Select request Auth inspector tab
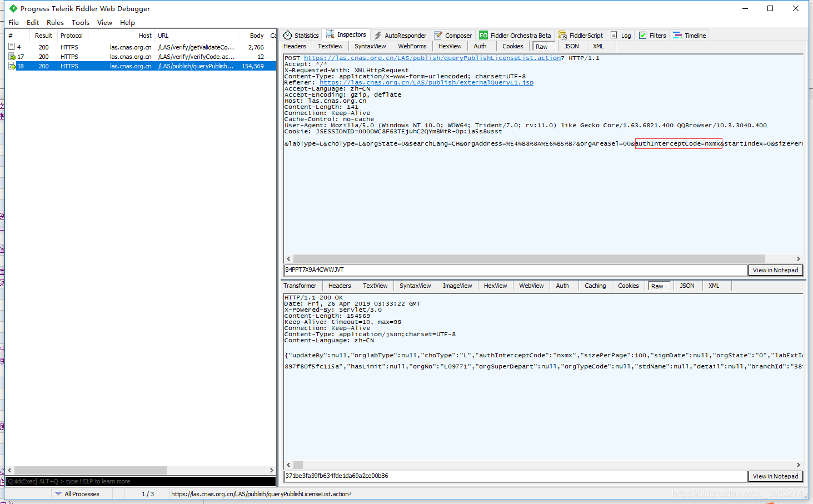 480,47
